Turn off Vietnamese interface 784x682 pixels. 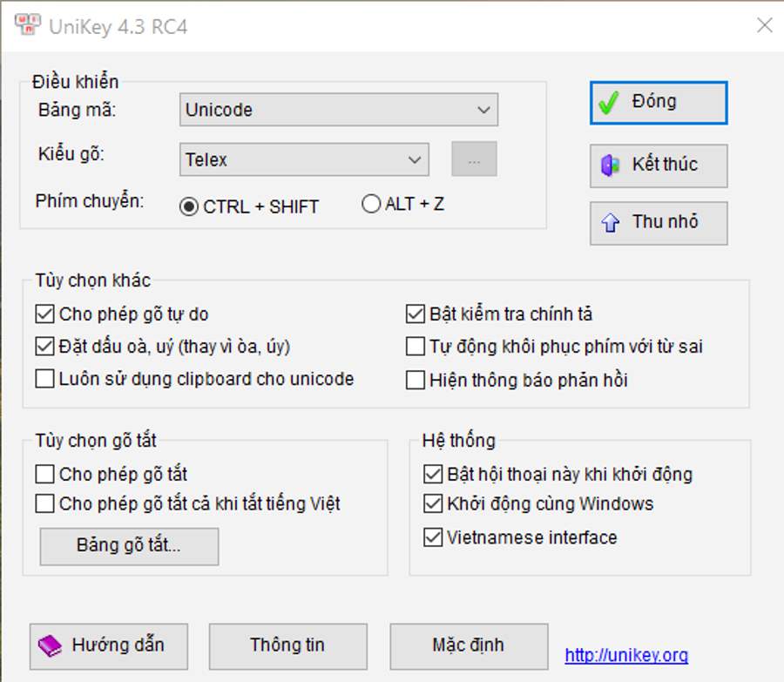tap(433, 537)
